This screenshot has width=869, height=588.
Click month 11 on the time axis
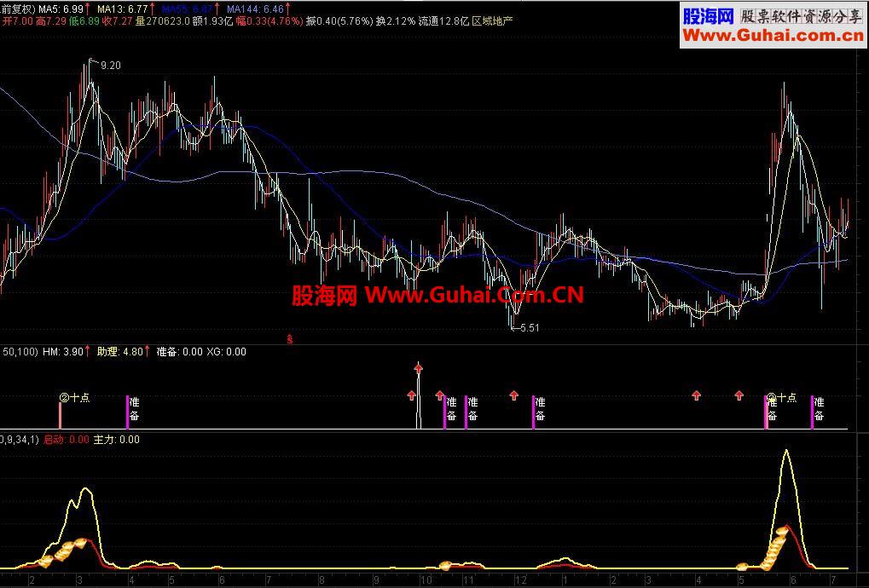pyautogui.click(x=468, y=580)
